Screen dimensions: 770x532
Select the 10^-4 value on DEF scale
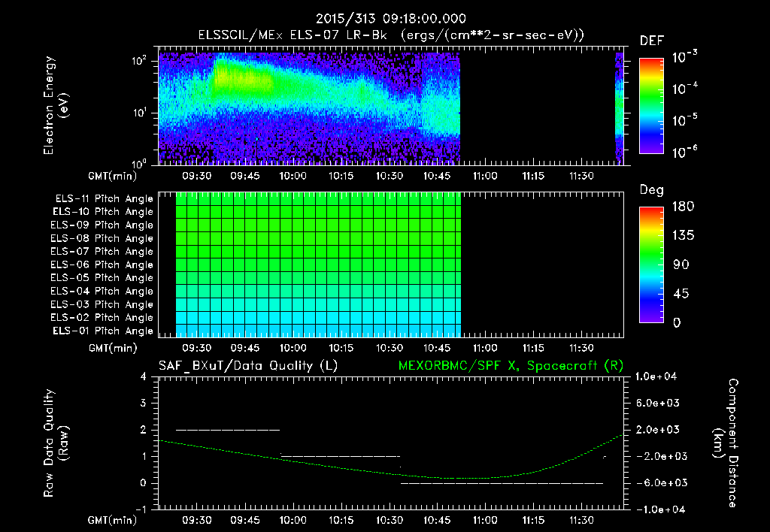(684, 89)
